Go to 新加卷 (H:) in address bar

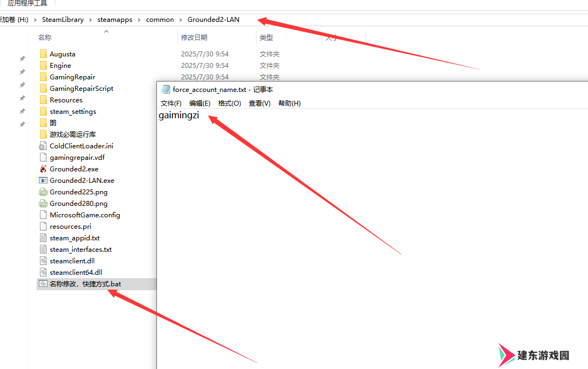click(14, 20)
